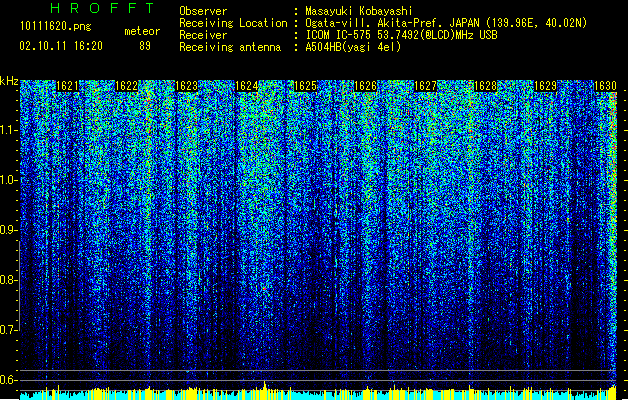Click the A504HB(yagi 4el) antenna value
The width and height of the screenshot is (629, 400).
[x=353, y=47]
